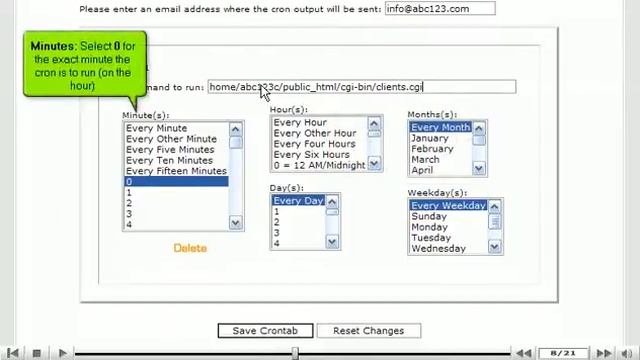640x360 pixels.
Task: Fast forward to the next slide
Action: (604, 353)
